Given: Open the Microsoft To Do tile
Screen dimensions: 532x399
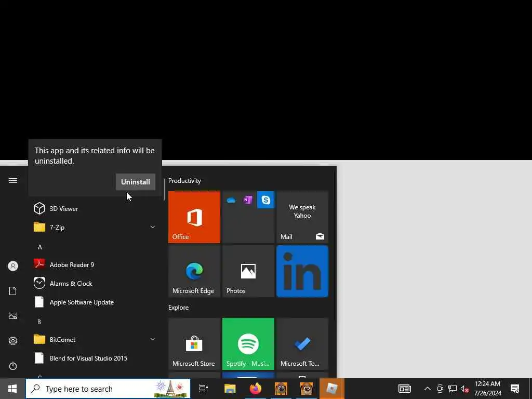Looking at the screenshot, I should click(x=302, y=344).
